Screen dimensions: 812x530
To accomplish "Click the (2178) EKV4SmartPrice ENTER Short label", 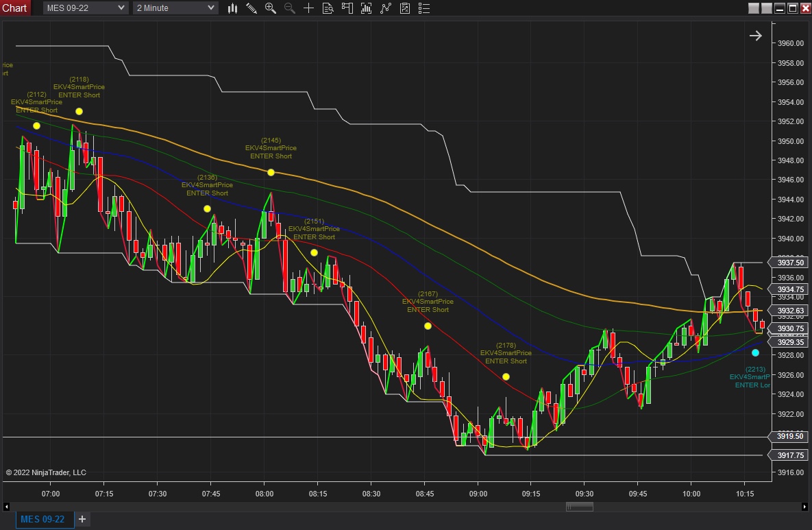I will pyautogui.click(x=506, y=353).
